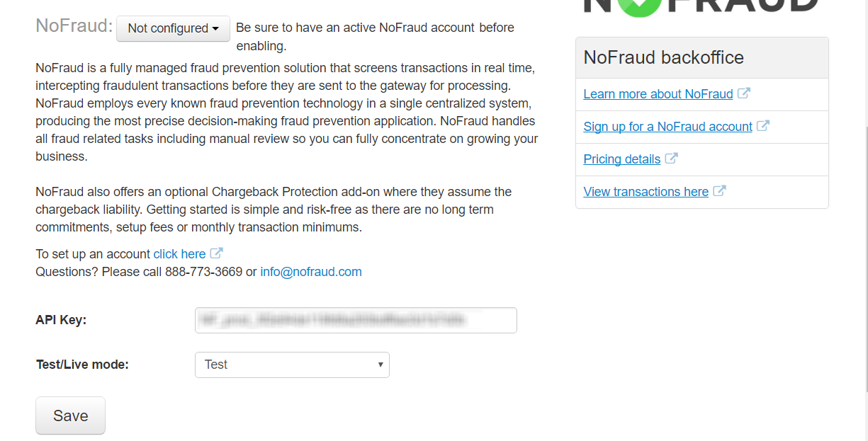Click the 'click here' account setup link

(180, 254)
